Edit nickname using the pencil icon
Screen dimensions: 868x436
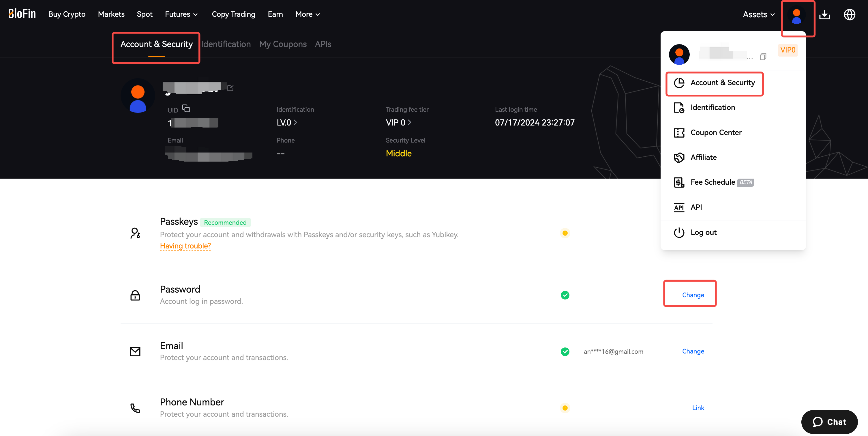230,88
